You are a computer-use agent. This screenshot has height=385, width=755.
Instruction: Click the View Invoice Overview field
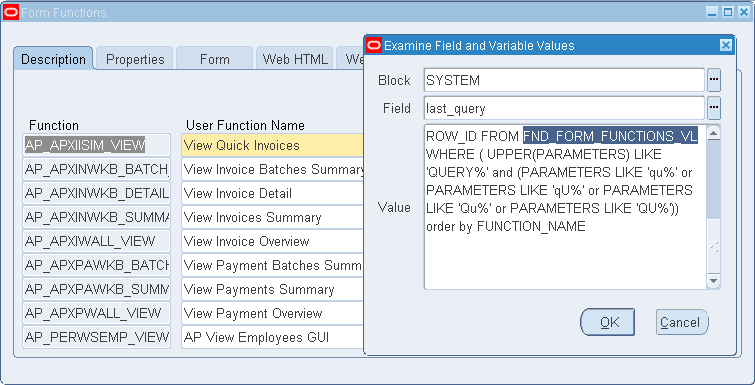[273, 241]
